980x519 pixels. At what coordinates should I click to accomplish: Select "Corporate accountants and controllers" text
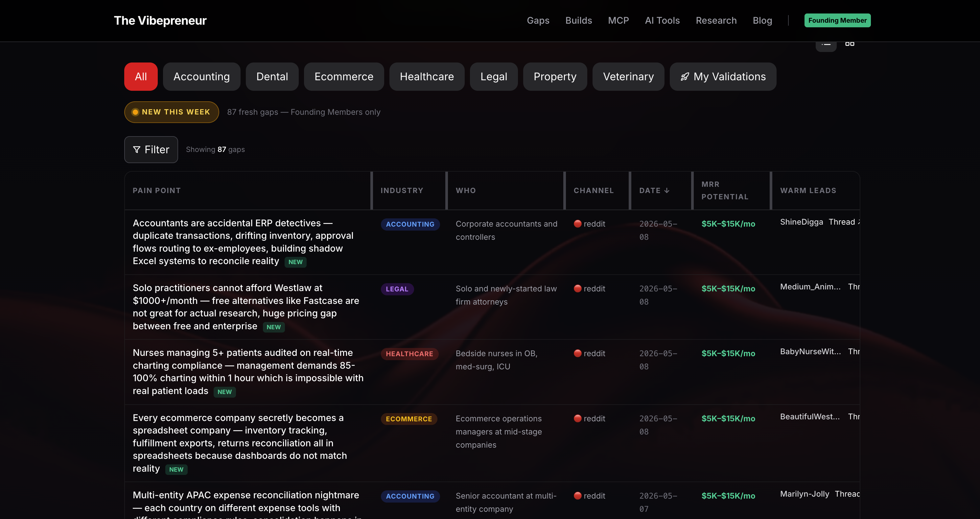pos(506,230)
